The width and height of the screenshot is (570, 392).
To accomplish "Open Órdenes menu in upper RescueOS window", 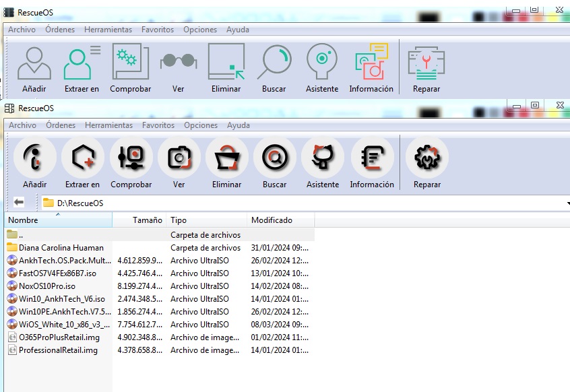I will tap(60, 30).
